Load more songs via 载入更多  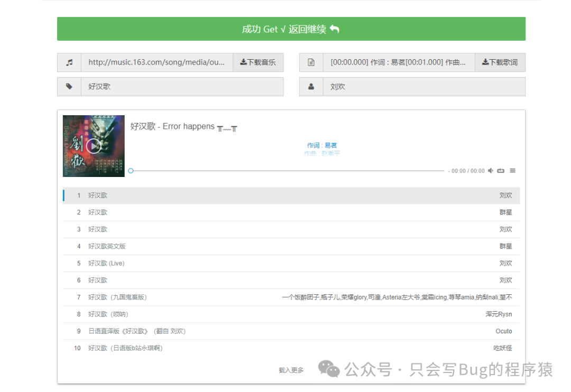(x=290, y=370)
